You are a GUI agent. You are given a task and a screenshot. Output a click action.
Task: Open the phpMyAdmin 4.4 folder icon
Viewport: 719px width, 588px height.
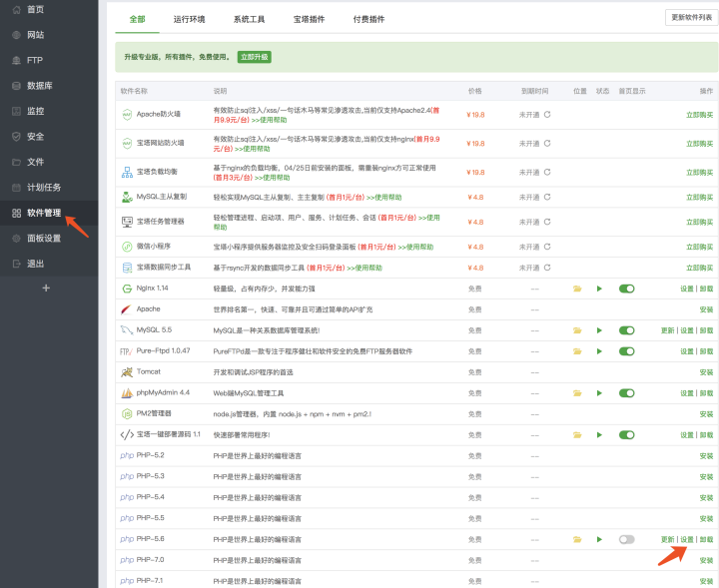click(x=577, y=393)
